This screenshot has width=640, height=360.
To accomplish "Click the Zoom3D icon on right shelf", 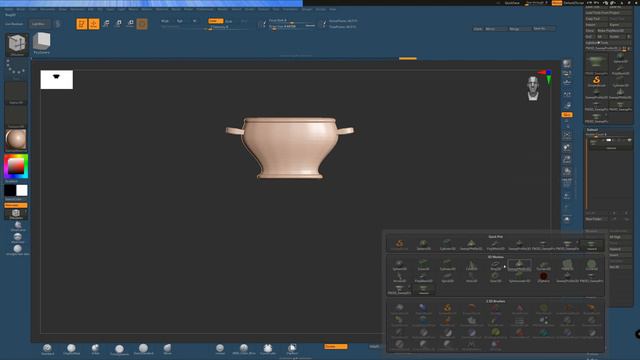I will tap(567, 159).
